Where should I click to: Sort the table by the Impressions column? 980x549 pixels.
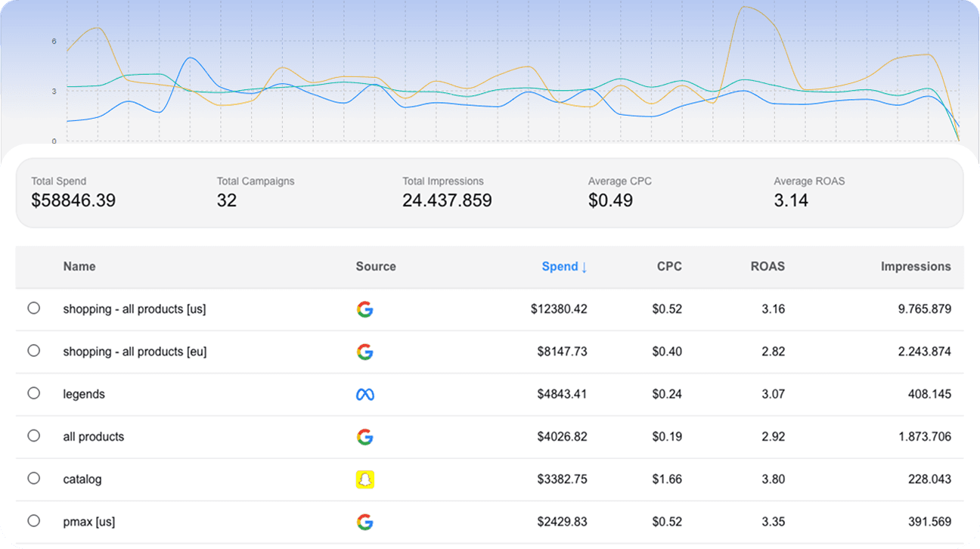[916, 266]
